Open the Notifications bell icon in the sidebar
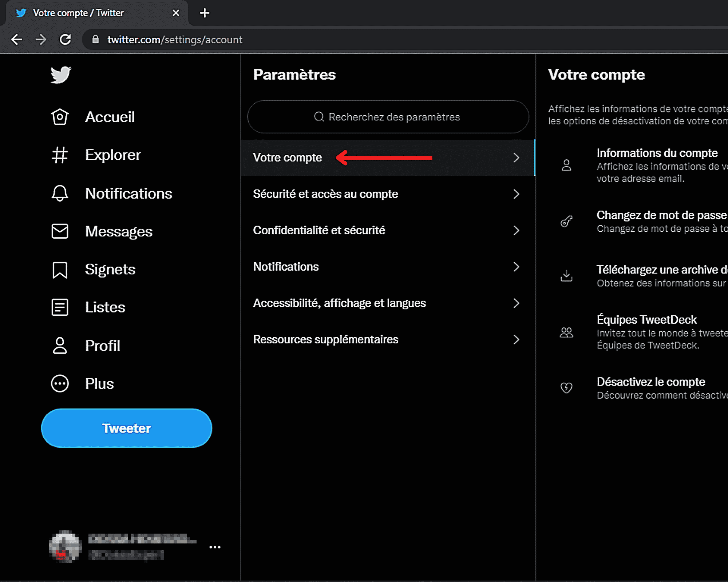 tap(60, 193)
